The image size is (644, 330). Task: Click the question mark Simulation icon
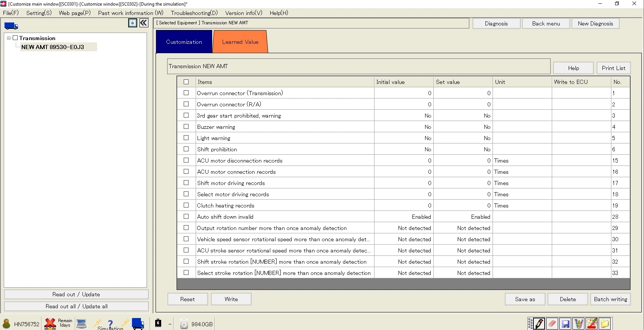(x=110, y=324)
